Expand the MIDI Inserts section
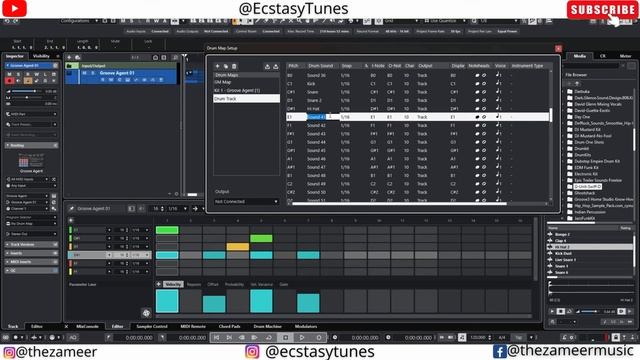Screen dimensions: 640x360 (x=31, y=262)
